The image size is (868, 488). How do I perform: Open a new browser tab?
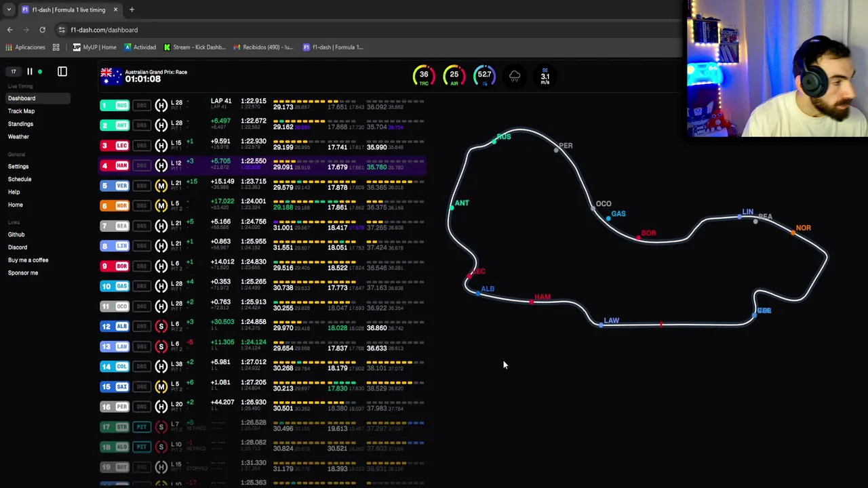coord(132,9)
